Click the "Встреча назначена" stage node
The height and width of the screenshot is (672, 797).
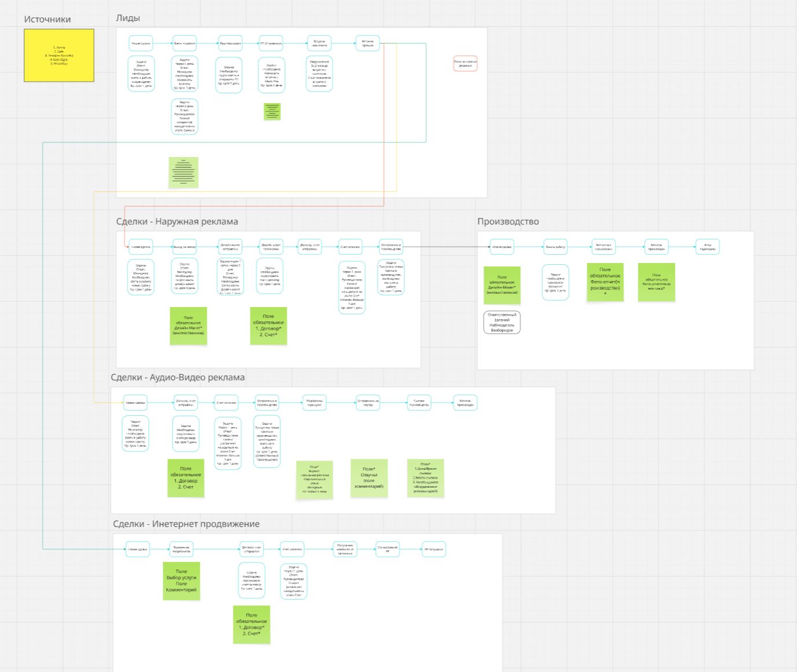[x=319, y=43]
